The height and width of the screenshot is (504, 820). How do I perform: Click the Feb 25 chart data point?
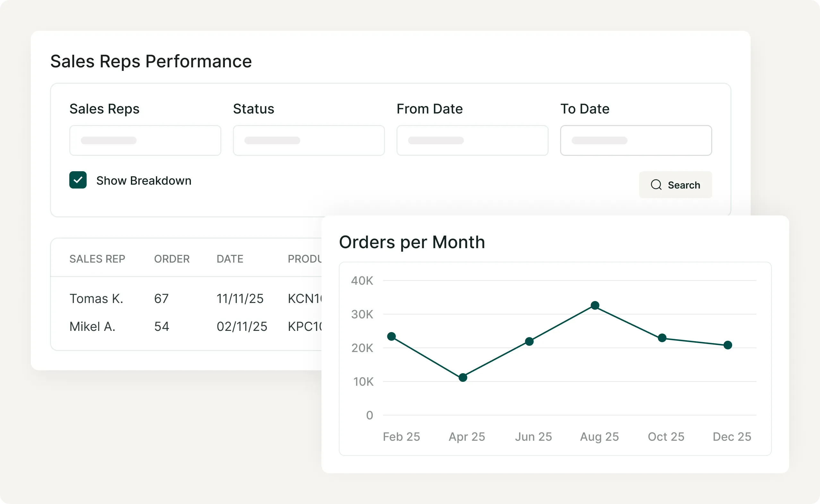tap(391, 336)
